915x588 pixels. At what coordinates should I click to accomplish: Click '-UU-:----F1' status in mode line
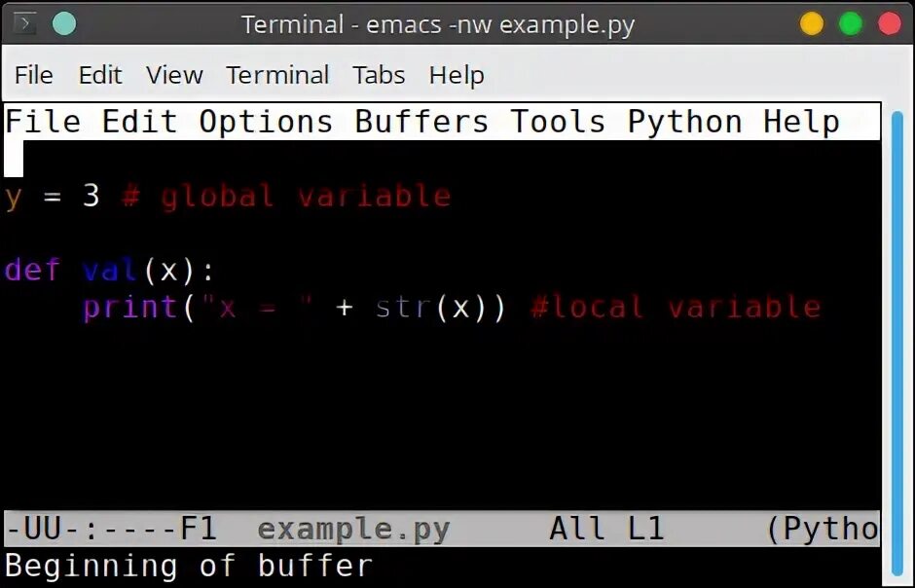point(111,529)
